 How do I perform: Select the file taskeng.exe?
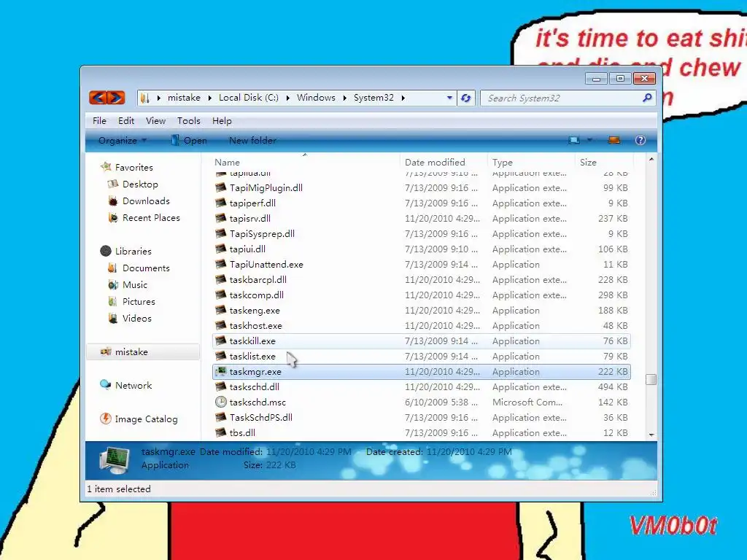421,311
